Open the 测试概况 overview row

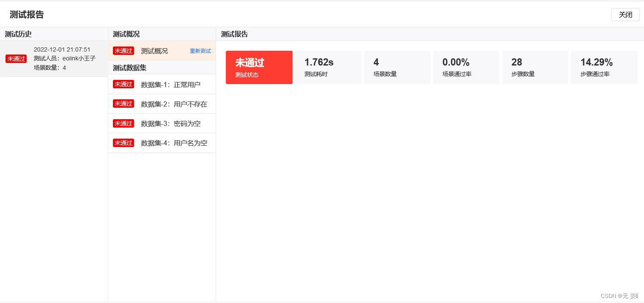154,50
